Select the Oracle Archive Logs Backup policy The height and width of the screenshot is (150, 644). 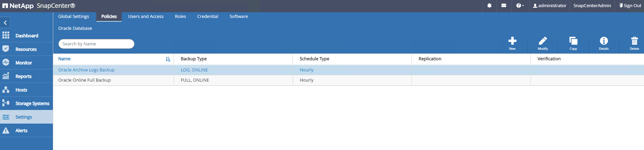(86, 70)
